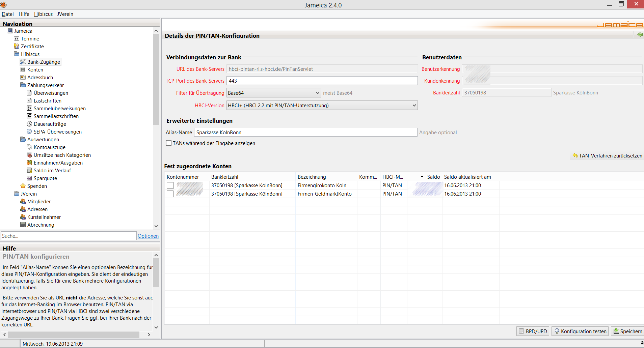Click the Alias-Name input field

point(306,132)
